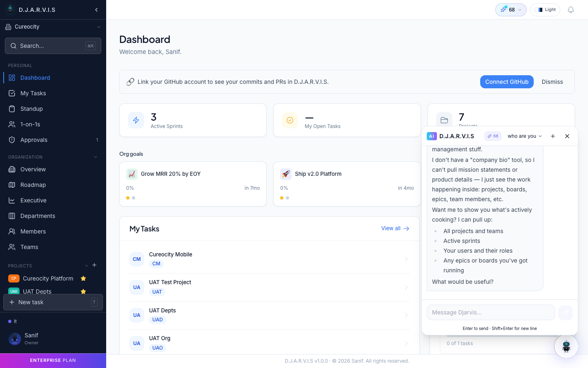Click the CM avatar for Cureocity Mobile
This screenshot has height=368, width=588.
[137, 259]
